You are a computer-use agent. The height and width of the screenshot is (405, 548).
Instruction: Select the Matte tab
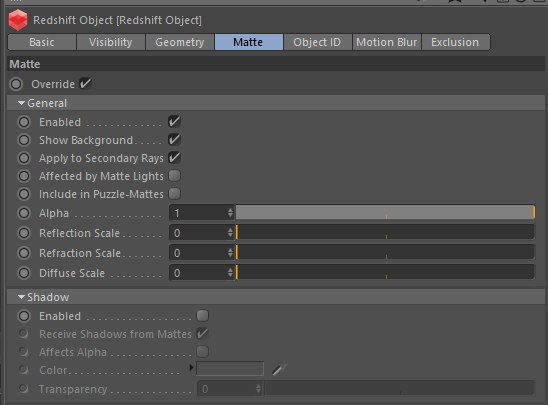[x=248, y=42]
